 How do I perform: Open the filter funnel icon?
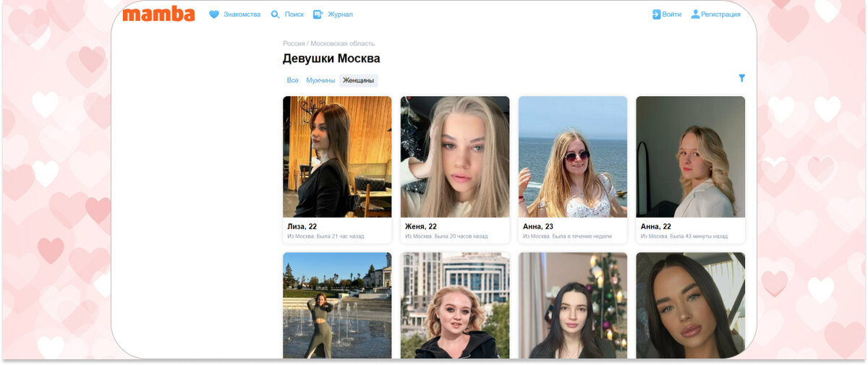pos(741,78)
